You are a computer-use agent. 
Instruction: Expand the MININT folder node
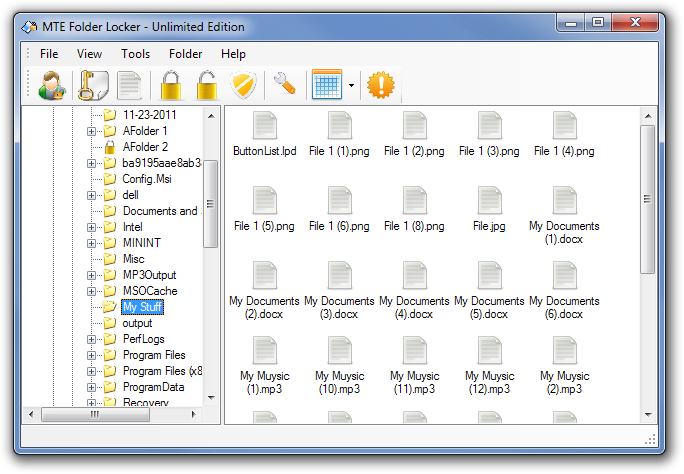(91, 243)
